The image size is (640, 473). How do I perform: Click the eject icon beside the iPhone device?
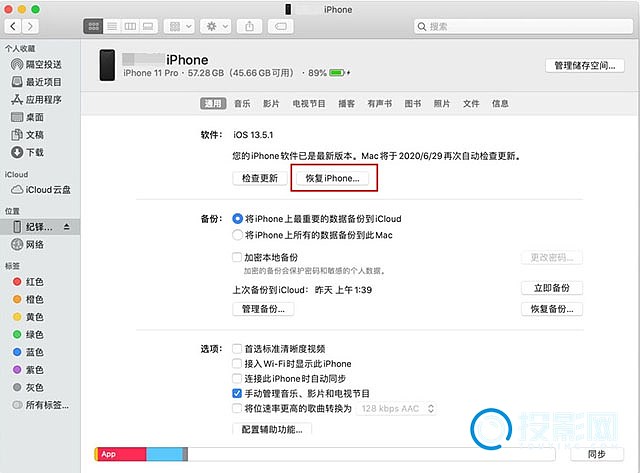point(67,228)
